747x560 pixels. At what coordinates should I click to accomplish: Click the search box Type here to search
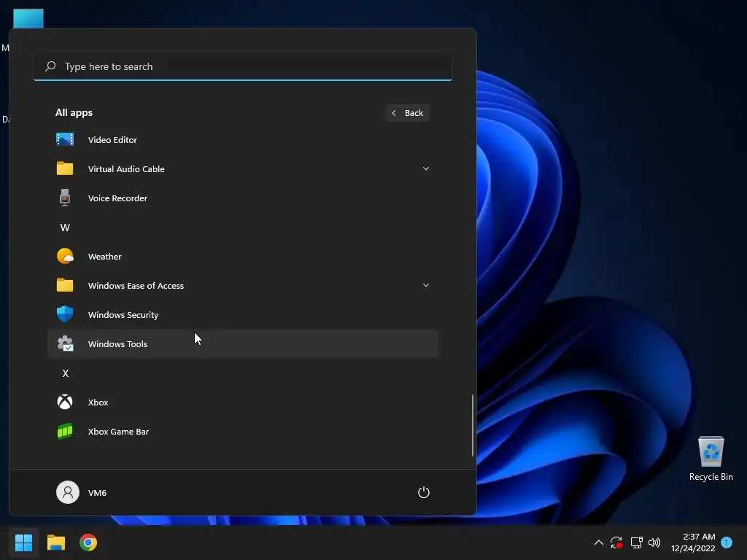(x=243, y=66)
